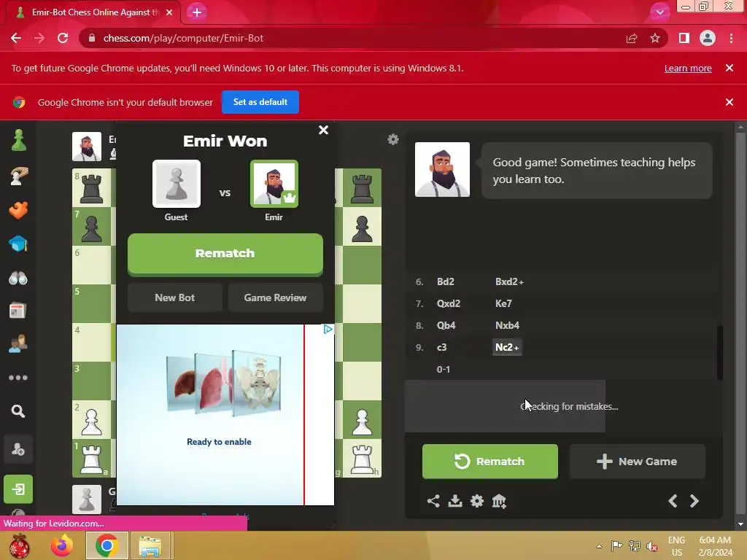Open the settings gear below Rematch
Screen dimensions: 747x560
coord(477,501)
